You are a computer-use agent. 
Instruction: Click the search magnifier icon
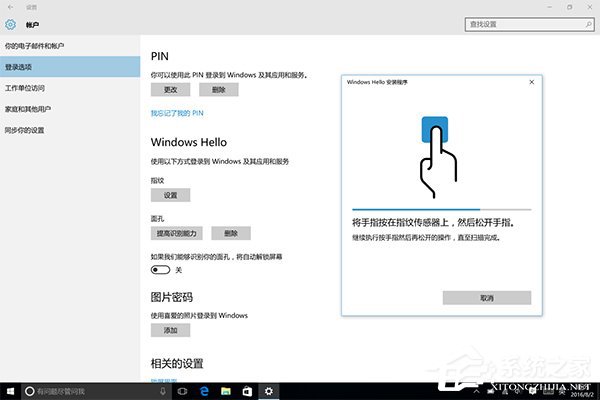tap(589, 24)
